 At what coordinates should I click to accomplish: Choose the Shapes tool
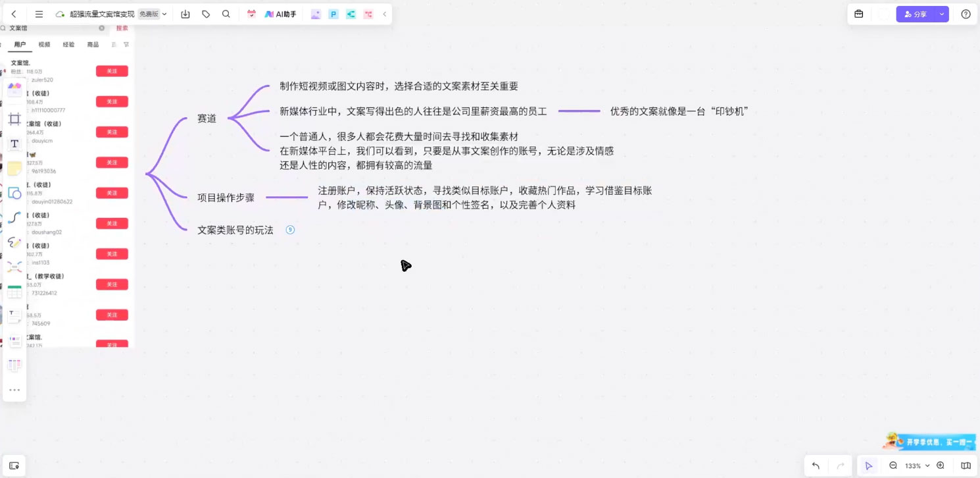[x=14, y=194]
